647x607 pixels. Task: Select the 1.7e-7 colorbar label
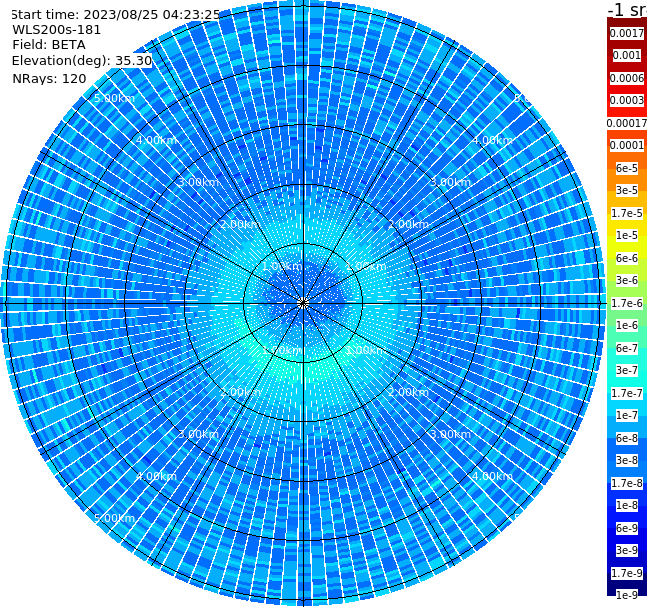point(627,393)
